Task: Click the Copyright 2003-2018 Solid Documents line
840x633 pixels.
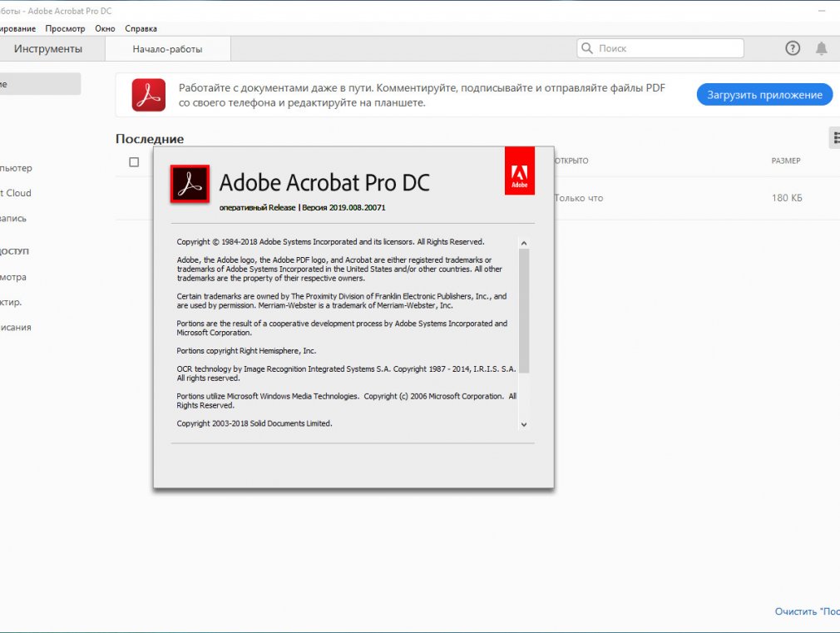Action: [254, 423]
